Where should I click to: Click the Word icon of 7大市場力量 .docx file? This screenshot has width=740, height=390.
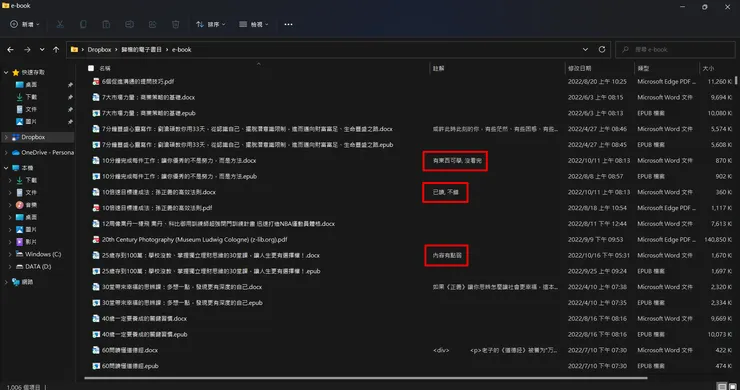tap(96, 97)
